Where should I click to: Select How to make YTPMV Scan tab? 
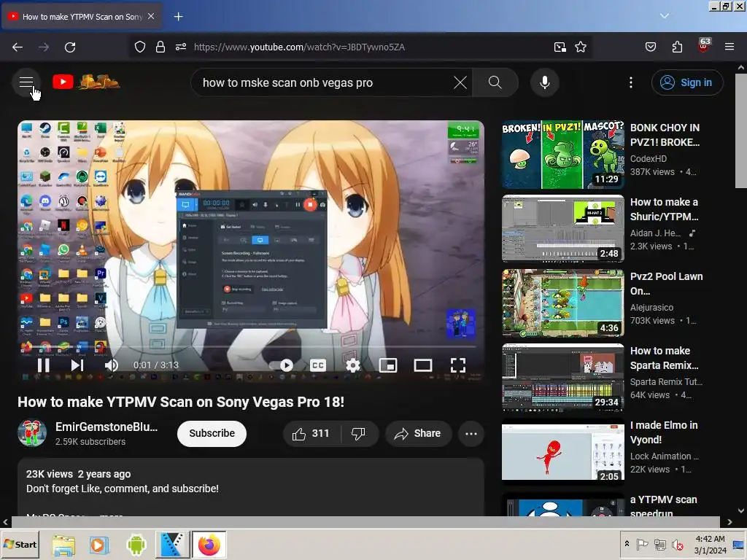[82, 17]
